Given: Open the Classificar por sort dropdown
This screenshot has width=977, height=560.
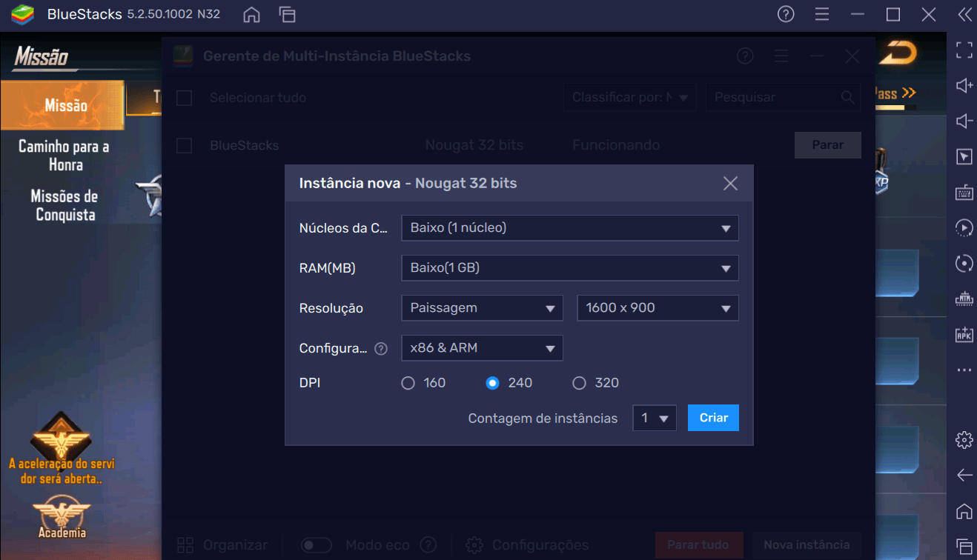Looking at the screenshot, I should tap(629, 98).
